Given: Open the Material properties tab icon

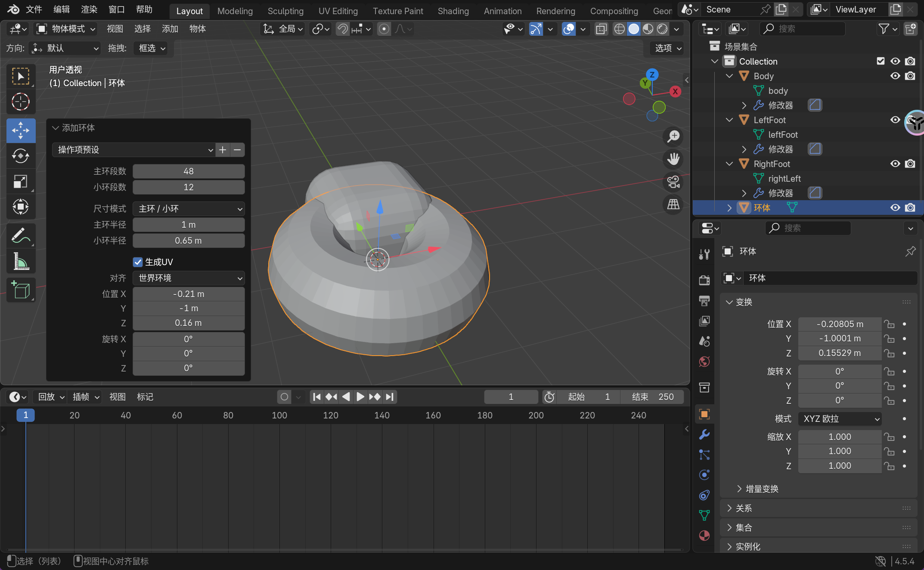Looking at the screenshot, I should pos(704,536).
